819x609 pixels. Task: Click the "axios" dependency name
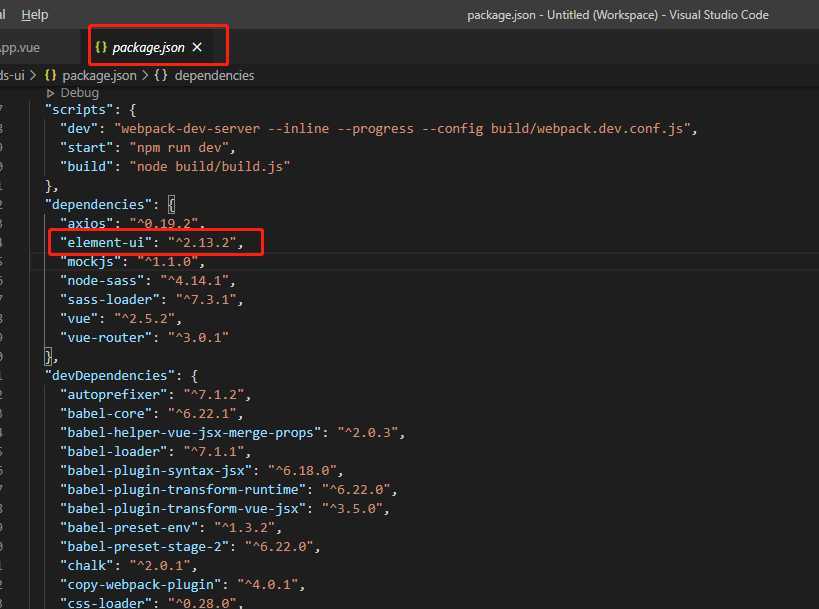pos(87,224)
